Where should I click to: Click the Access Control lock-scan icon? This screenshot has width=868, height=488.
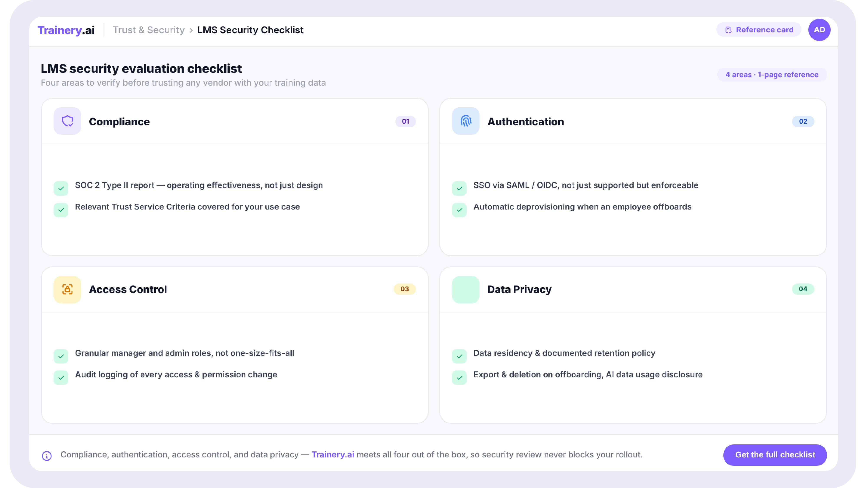[67, 289]
